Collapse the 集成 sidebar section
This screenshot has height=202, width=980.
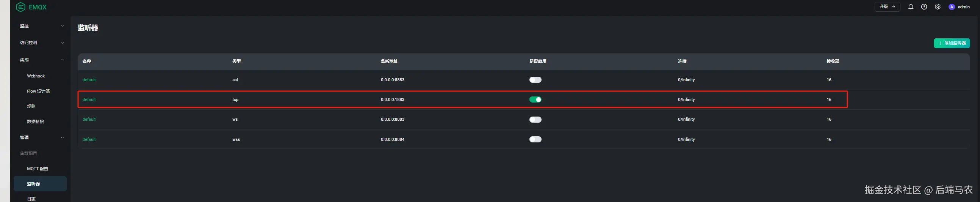(x=41, y=60)
